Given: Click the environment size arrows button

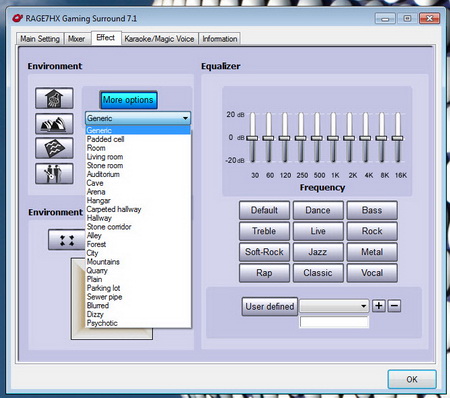Looking at the screenshot, I should (x=66, y=240).
